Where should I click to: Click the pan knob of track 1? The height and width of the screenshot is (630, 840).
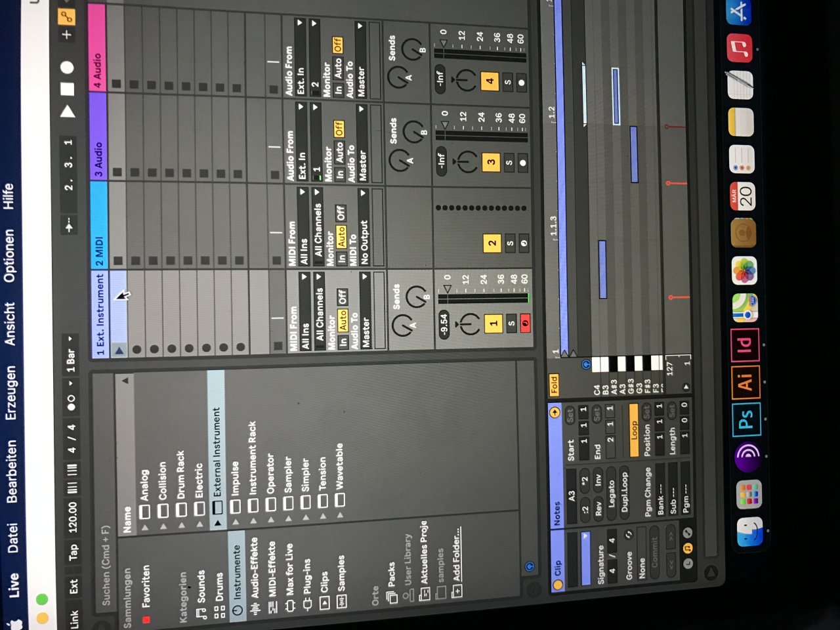point(469,324)
